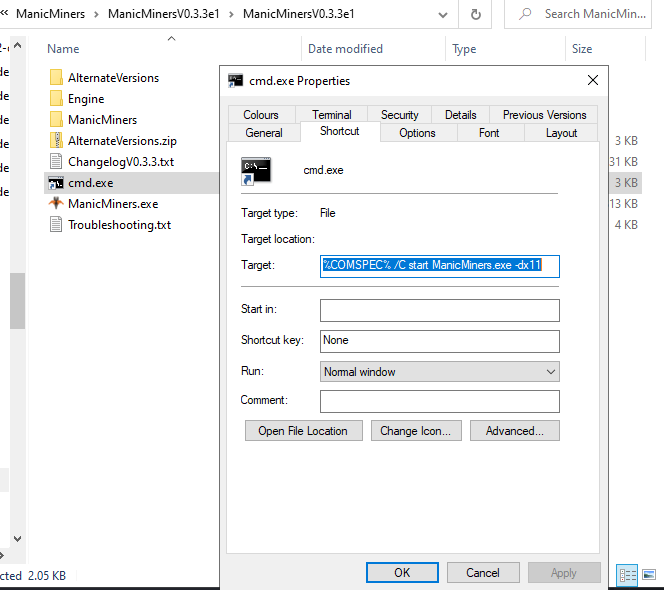Expand breadcrumb arrow after ManicMiners

coord(97,14)
